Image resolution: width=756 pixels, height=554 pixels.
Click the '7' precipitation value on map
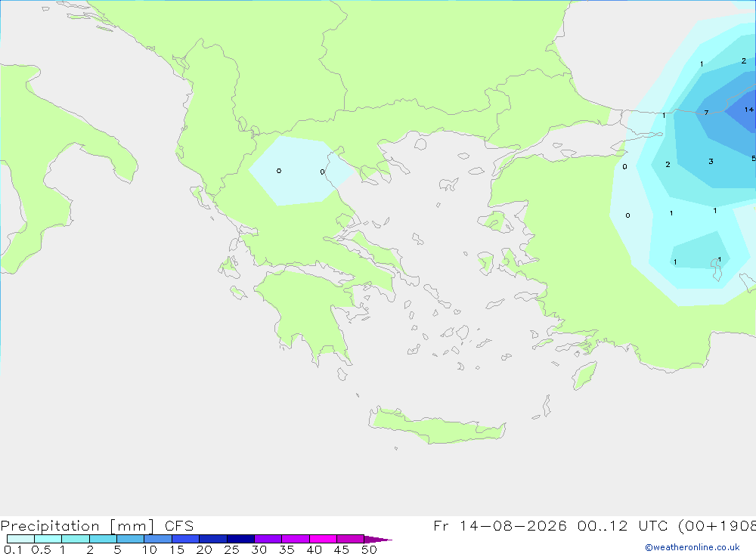point(706,113)
